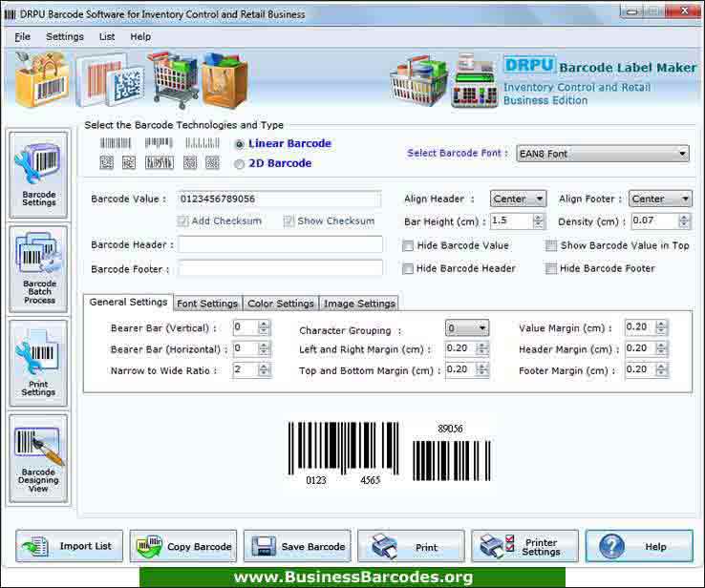This screenshot has height=588, width=705.
Task: Open the File menu
Action: (x=23, y=37)
